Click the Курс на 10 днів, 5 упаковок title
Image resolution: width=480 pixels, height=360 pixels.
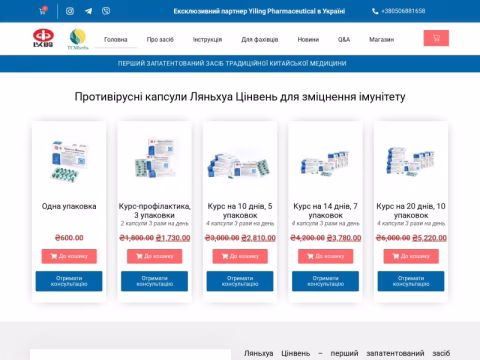point(240,211)
